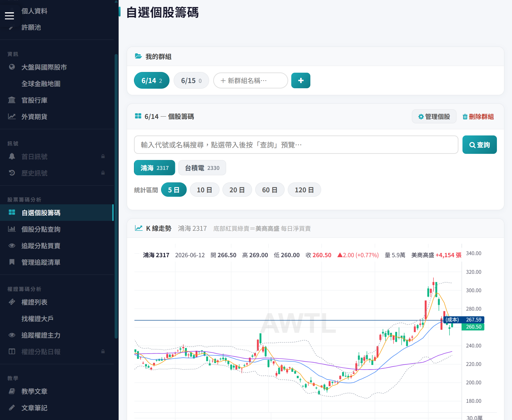The image size is (512, 420).
Task: Click the lock icon on 歷史訊號 row
Action: (x=103, y=173)
